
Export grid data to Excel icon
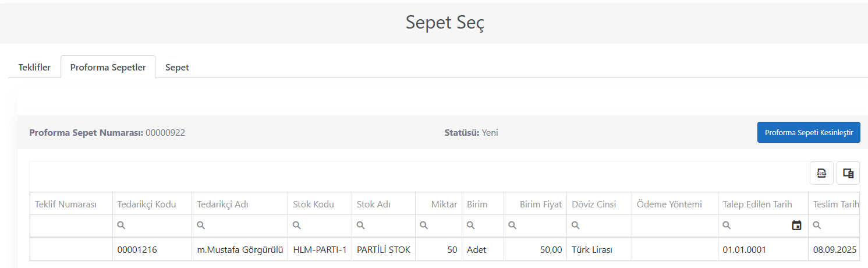[821, 173]
